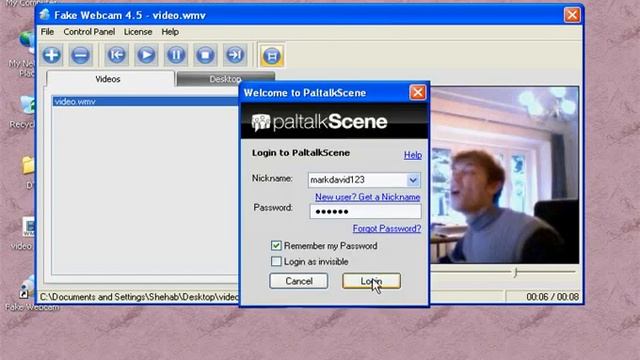Click the Cancel button
Image resolution: width=640 pixels, height=360 pixels.
pyautogui.click(x=298, y=281)
